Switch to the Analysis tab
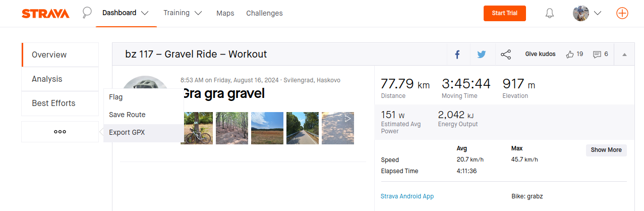The height and width of the screenshot is (211, 644). point(47,79)
